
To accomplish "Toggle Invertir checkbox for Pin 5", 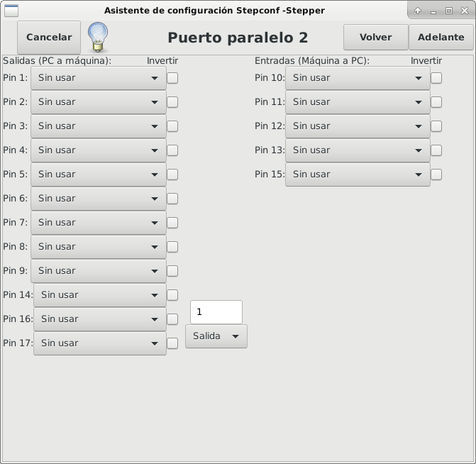I will pyautogui.click(x=172, y=175).
